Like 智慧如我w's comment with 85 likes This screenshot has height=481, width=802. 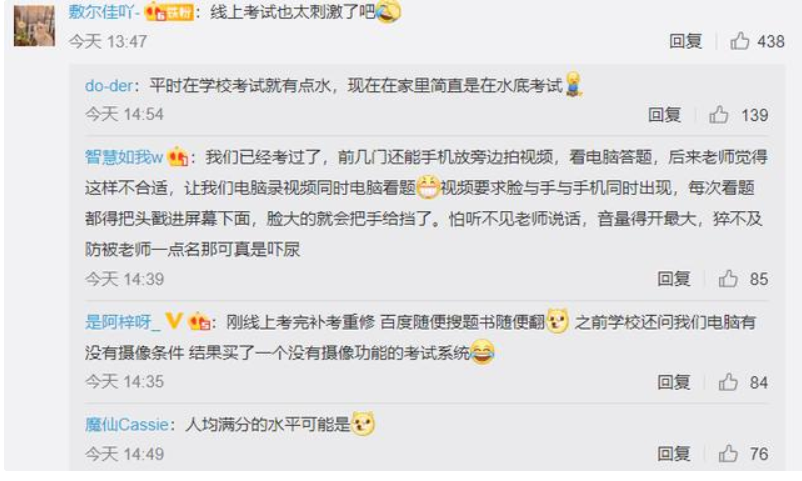(x=728, y=279)
